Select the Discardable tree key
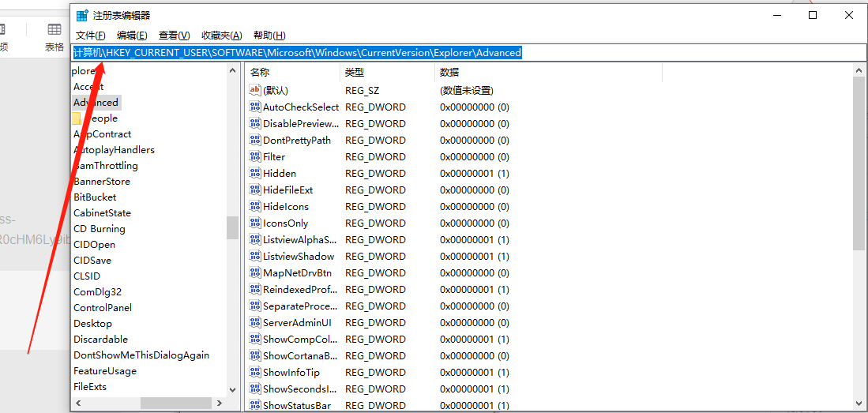 [101, 339]
